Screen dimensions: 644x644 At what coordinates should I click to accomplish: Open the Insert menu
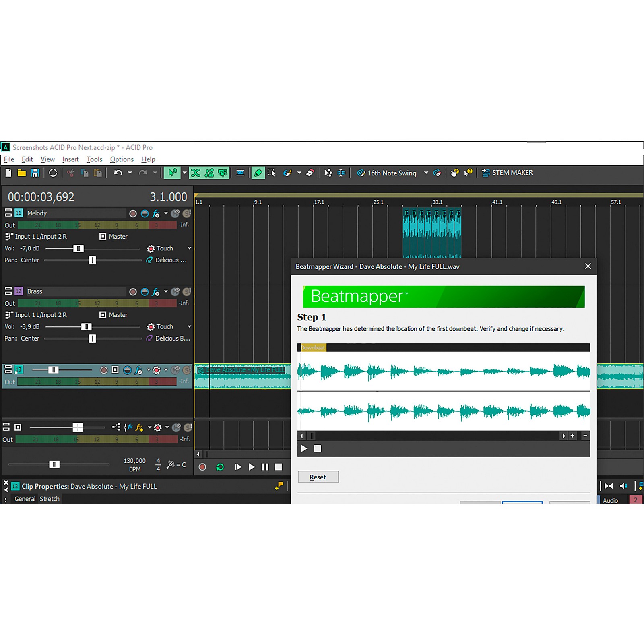point(70,159)
